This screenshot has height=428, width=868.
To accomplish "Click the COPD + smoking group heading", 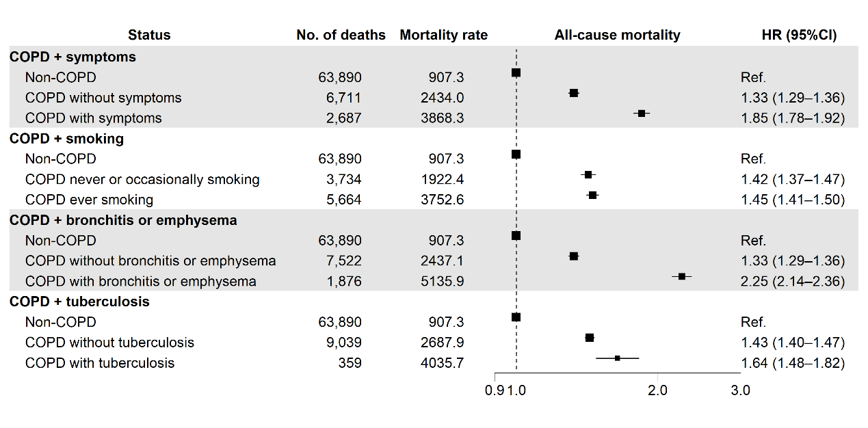I will click(x=66, y=139).
